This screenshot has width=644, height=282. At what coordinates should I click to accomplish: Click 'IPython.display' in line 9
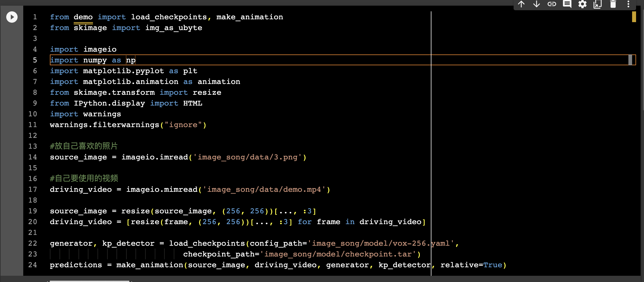point(109,103)
